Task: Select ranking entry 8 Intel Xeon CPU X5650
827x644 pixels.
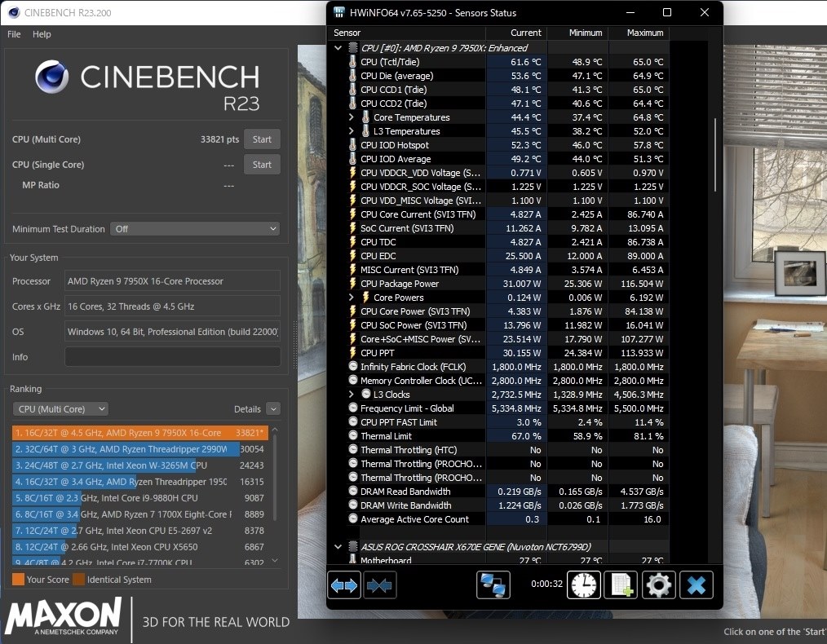Action: pyautogui.click(x=139, y=547)
